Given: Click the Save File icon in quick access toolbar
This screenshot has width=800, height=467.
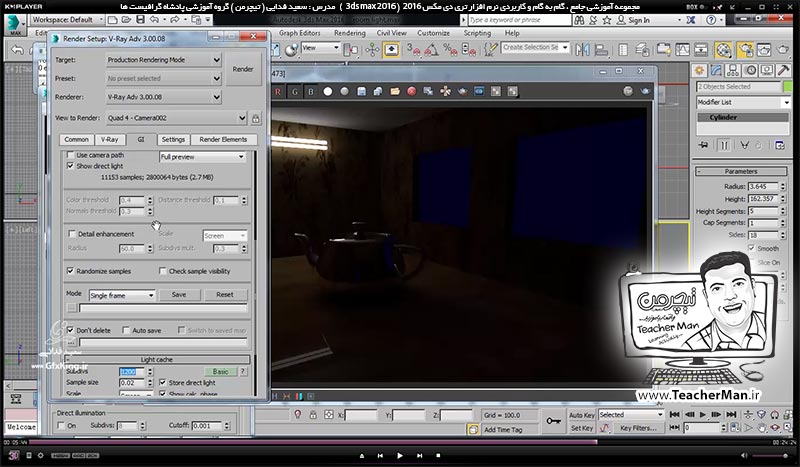Looking at the screenshot, I should 140,20.
